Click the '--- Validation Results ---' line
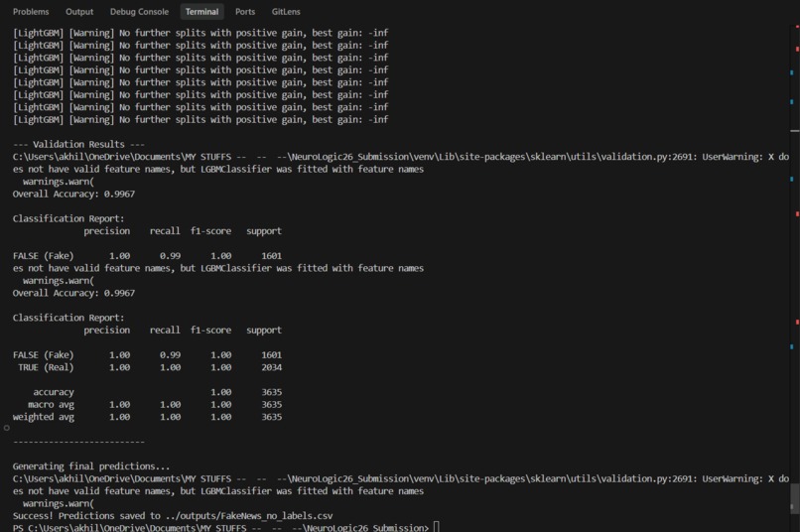The image size is (800, 532). click(x=78, y=144)
